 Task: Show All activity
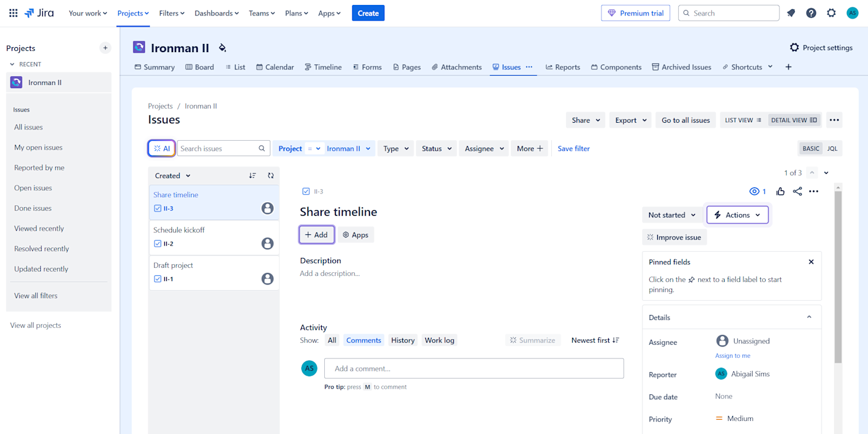[x=332, y=340]
